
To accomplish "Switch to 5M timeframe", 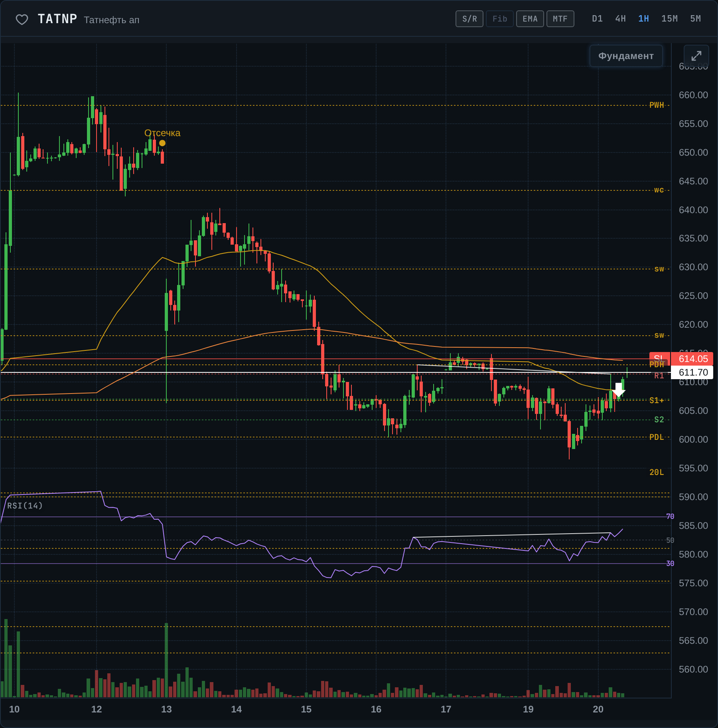I will point(695,19).
